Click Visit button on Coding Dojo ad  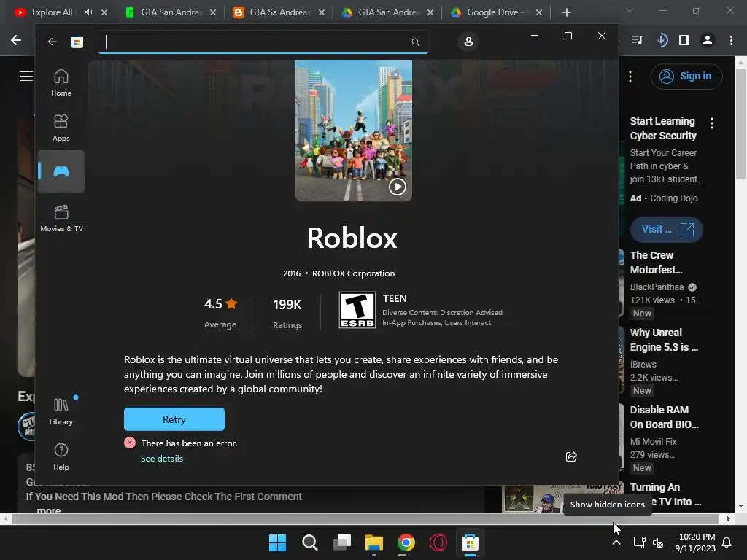(x=667, y=230)
